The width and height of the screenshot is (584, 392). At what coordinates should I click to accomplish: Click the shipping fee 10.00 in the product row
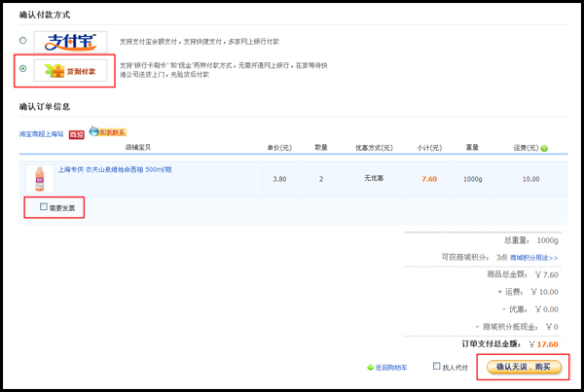[x=530, y=179]
